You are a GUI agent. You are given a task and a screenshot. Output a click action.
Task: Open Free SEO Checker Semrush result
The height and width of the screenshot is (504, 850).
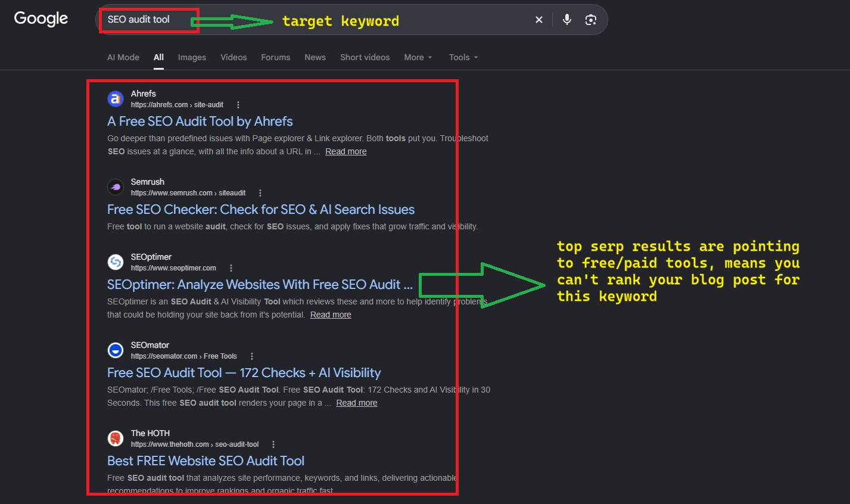(x=261, y=210)
